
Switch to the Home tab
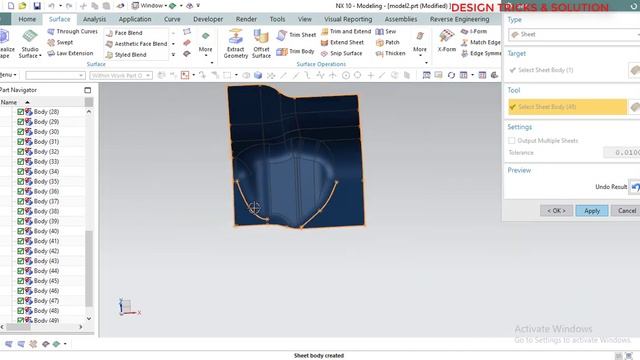coord(27,19)
